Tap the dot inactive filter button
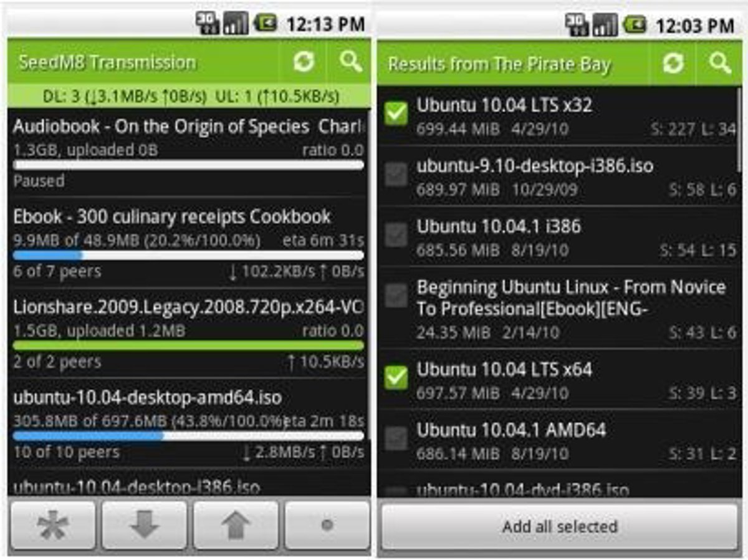 click(327, 526)
